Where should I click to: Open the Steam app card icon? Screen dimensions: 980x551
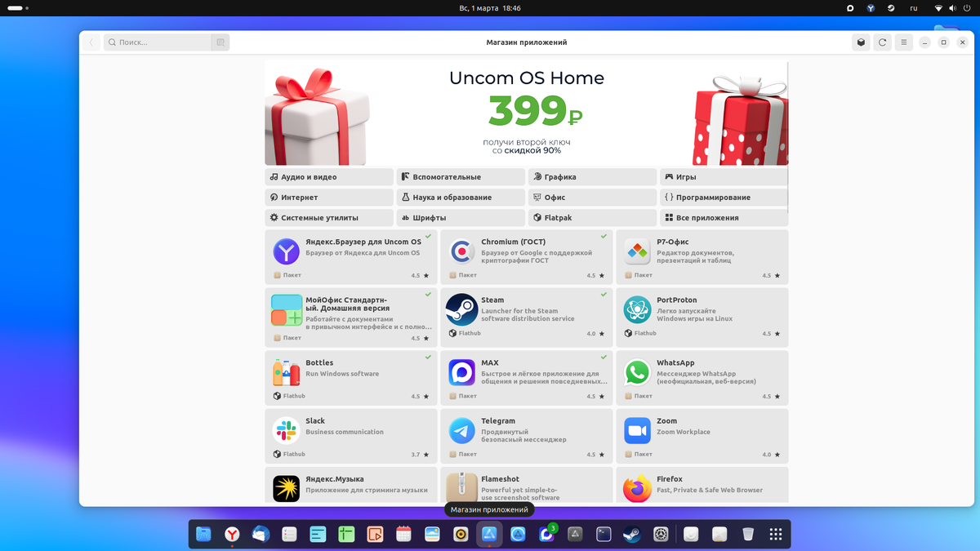(462, 310)
